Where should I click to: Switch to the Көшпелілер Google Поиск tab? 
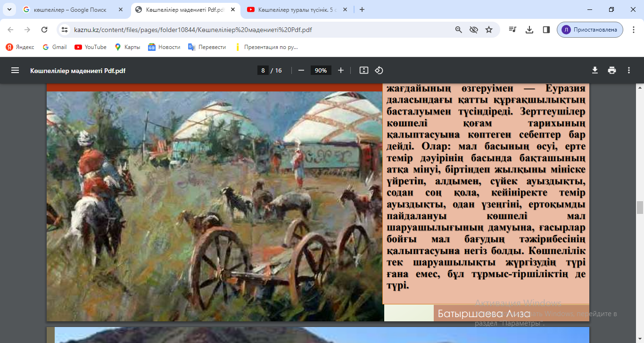(71, 8)
